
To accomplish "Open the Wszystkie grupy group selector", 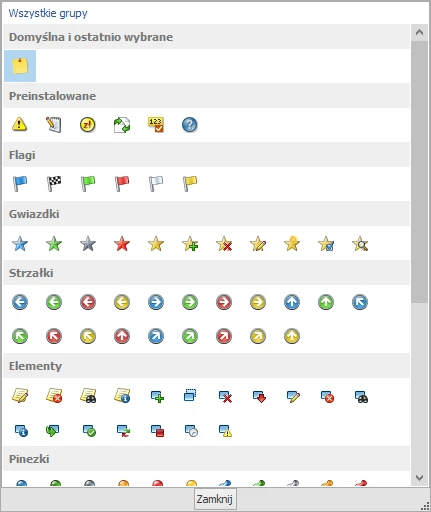I will pos(48,13).
